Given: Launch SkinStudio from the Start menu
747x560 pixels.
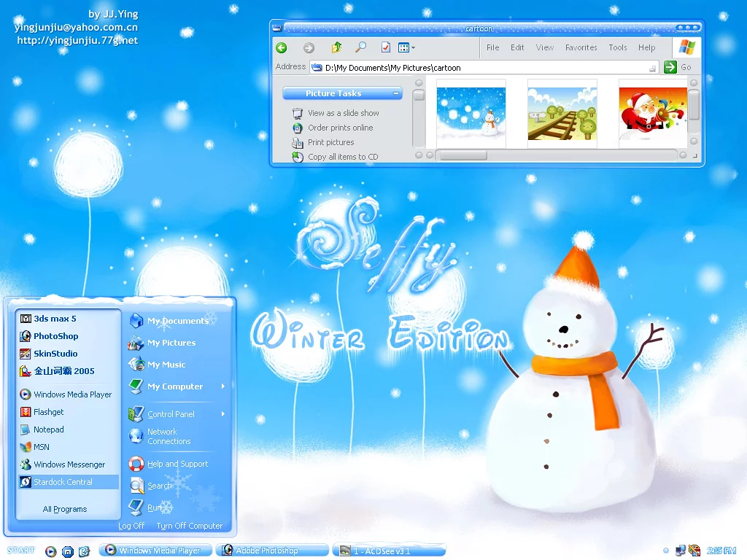Looking at the screenshot, I should pyautogui.click(x=55, y=354).
